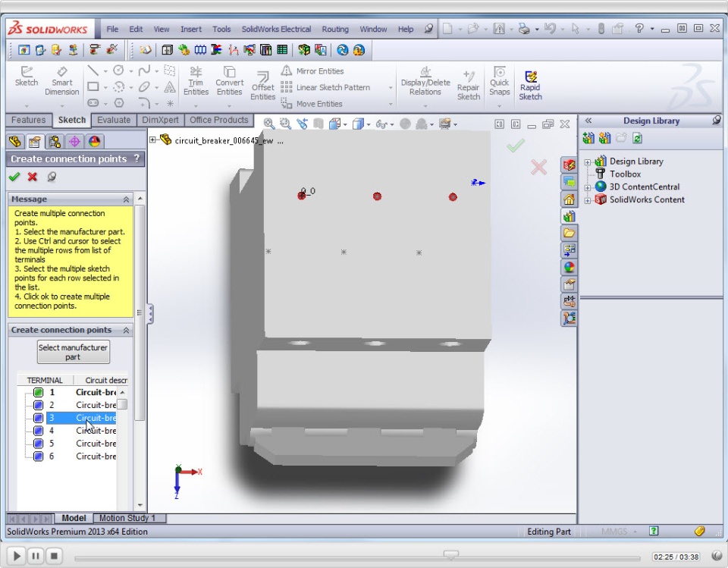The height and width of the screenshot is (568, 728).
Task: Open the SolidWorks Electrical menu
Action: [x=276, y=29]
